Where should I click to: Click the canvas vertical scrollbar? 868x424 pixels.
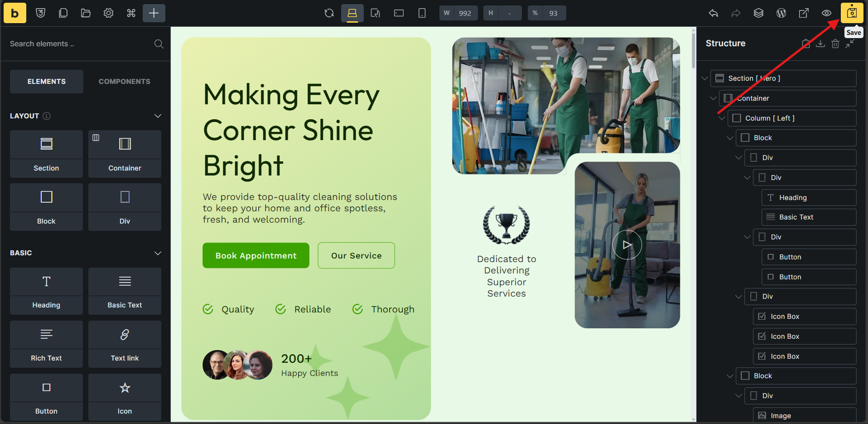pos(694,50)
